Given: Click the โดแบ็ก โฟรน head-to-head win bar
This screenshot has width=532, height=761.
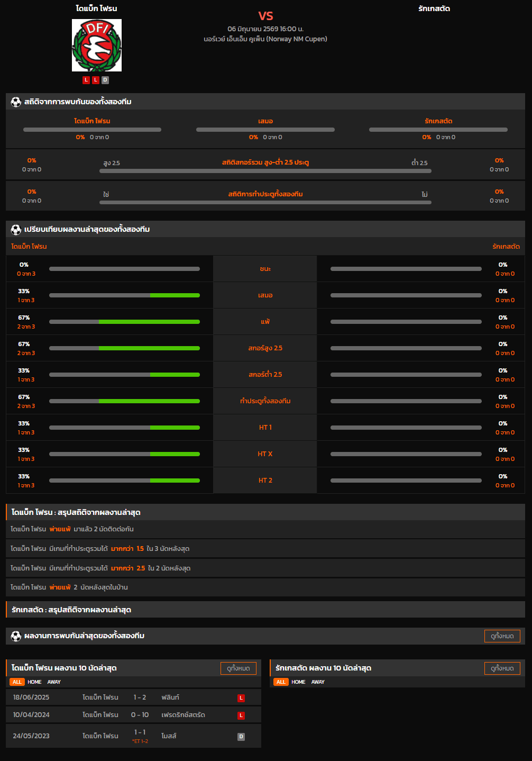Looking at the screenshot, I should pos(92,130).
